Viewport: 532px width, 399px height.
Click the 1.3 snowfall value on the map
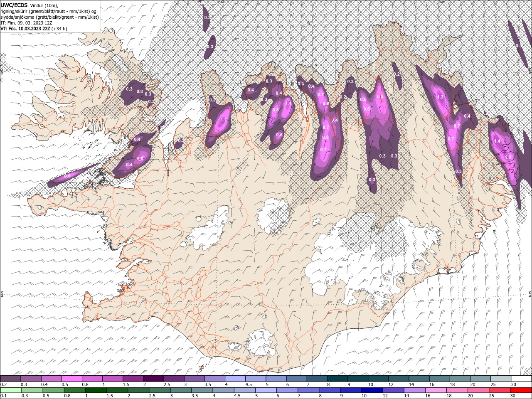(x=441, y=96)
